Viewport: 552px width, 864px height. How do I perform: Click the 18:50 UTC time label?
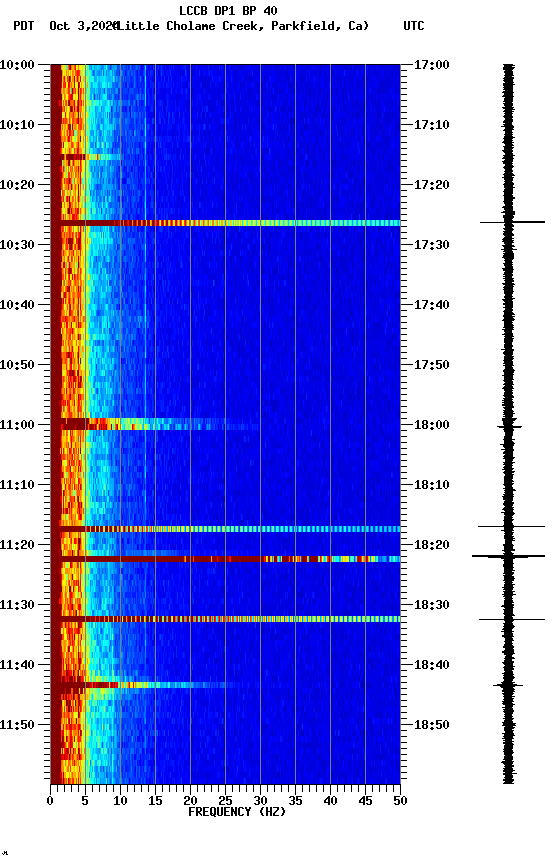click(432, 725)
